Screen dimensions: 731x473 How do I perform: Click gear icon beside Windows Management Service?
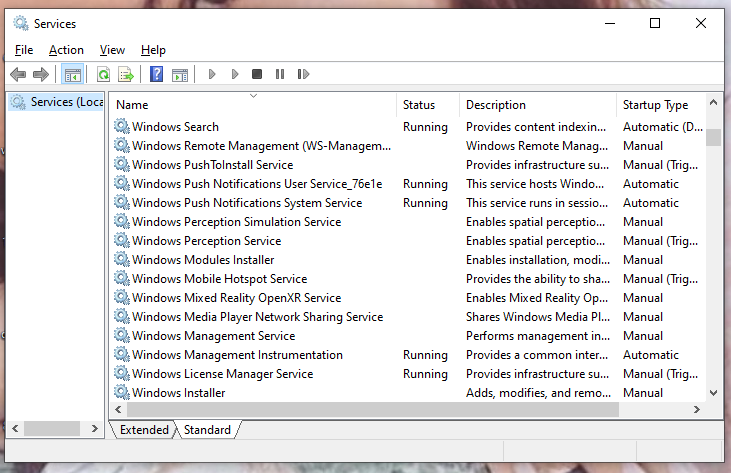click(122, 335)
